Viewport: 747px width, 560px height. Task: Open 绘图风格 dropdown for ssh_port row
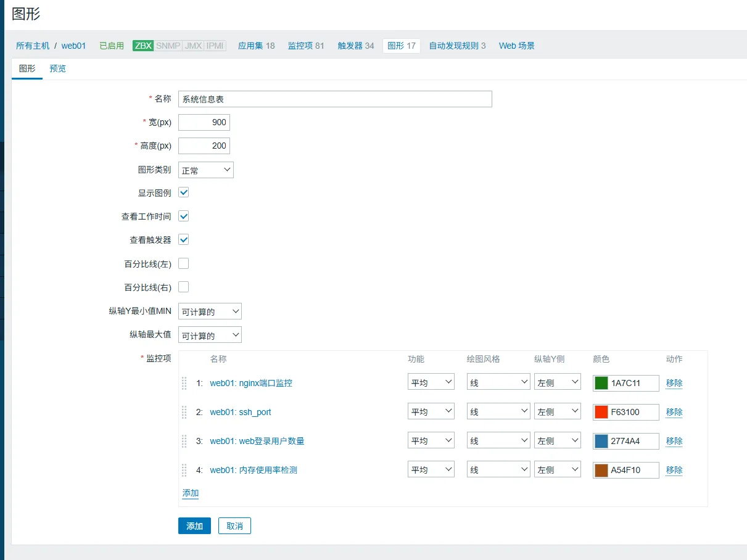point(498,412)
